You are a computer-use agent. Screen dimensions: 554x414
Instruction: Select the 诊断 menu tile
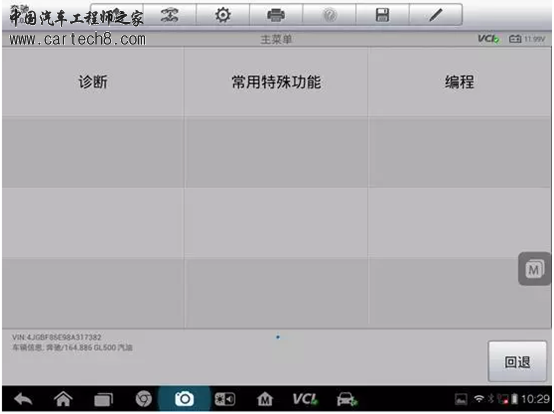pyautogui.click(x=93, y=82)
